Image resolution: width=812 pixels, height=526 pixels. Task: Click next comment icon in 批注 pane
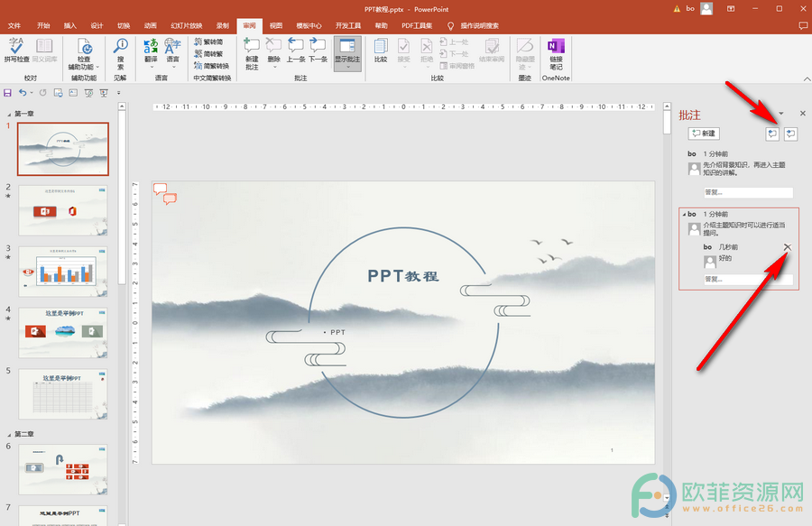pos(790,134)
